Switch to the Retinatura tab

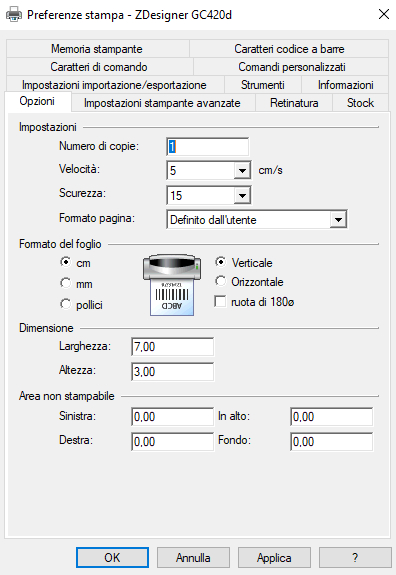coord(294,103)
